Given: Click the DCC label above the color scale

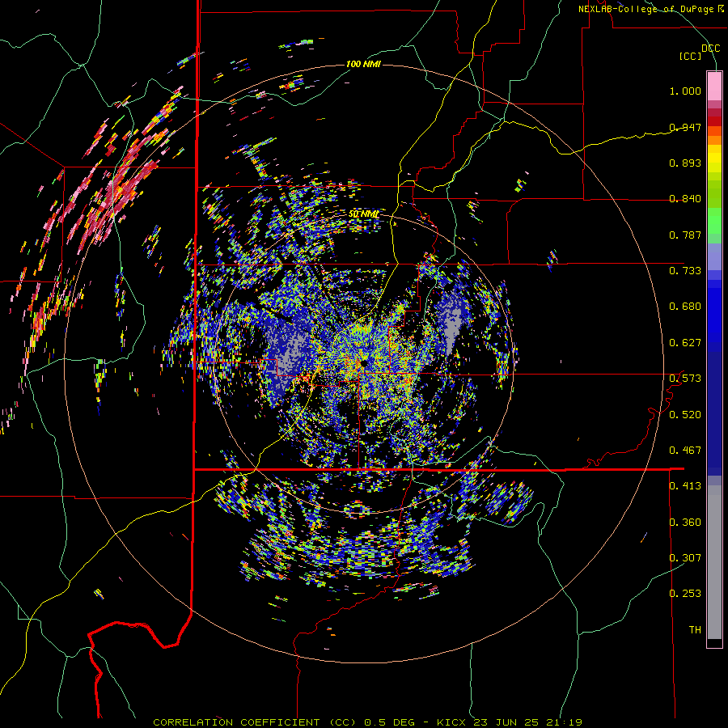Looking at the screenshot, I should [x=710, y=49].
